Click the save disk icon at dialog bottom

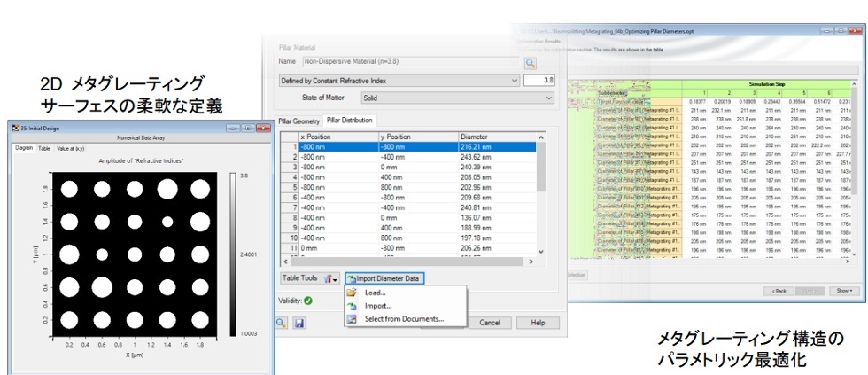pyautogui.click(x=298, y=323)
